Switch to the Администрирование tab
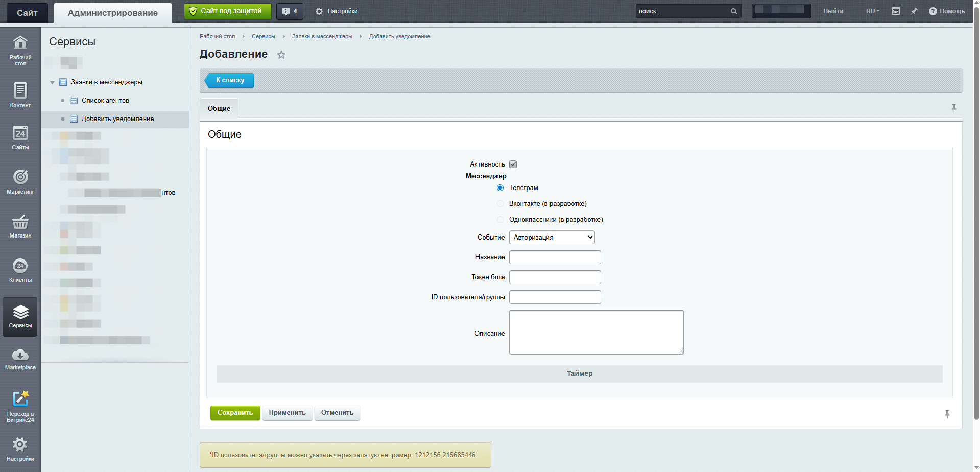This screenshot has width=980, height=472. click(x=112, y=13)
